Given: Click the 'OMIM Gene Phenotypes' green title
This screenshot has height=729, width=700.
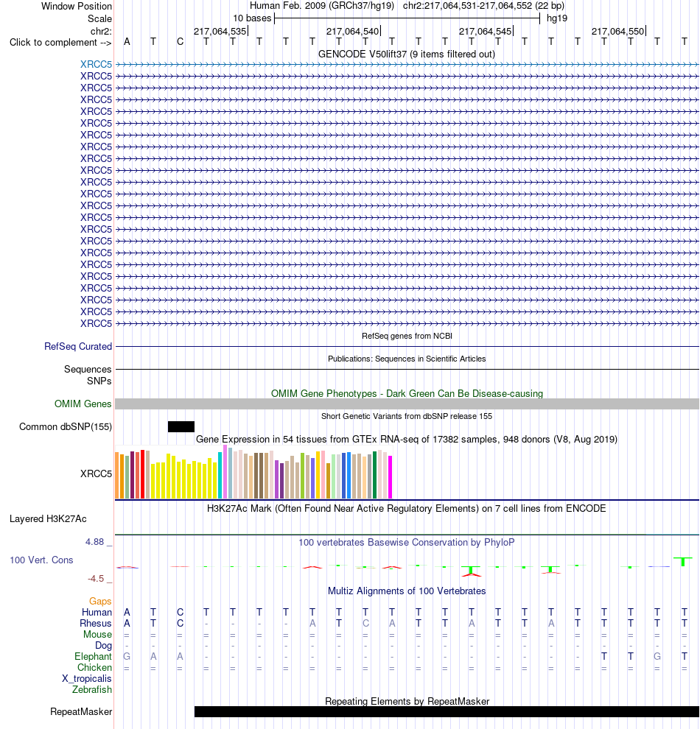Looking at the screenshot, I should pyautogui.click(x=407, y=393).
